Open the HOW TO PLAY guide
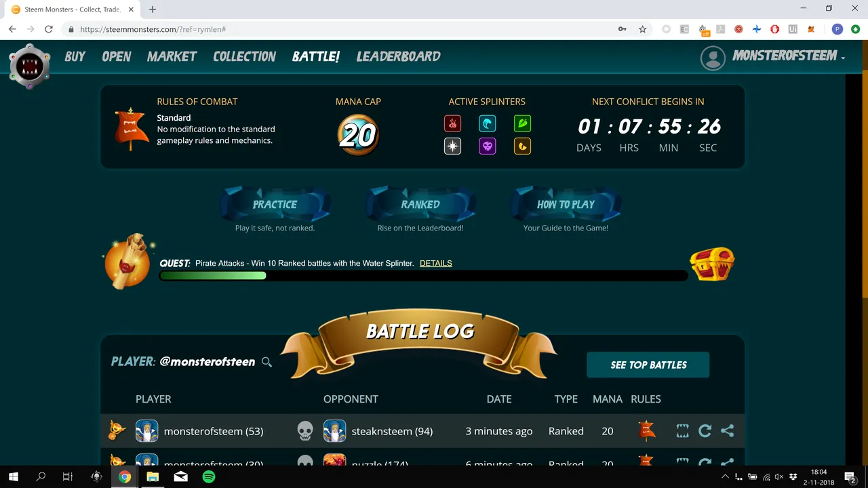 (566, 204)
